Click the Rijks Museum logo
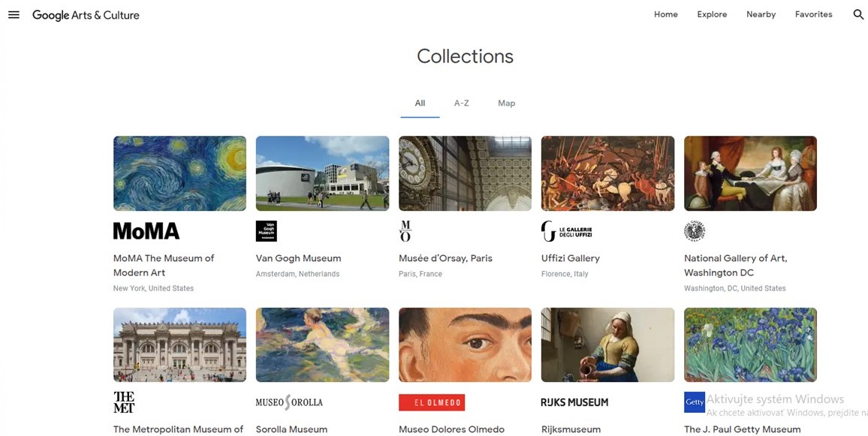This screenshot has width=868, height=436. (574, 402)
